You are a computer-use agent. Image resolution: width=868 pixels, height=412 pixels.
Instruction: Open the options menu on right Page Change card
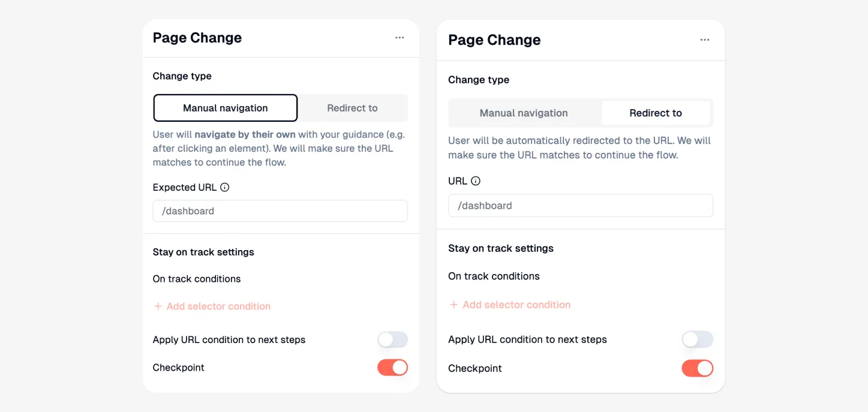(x=704, y=40)
